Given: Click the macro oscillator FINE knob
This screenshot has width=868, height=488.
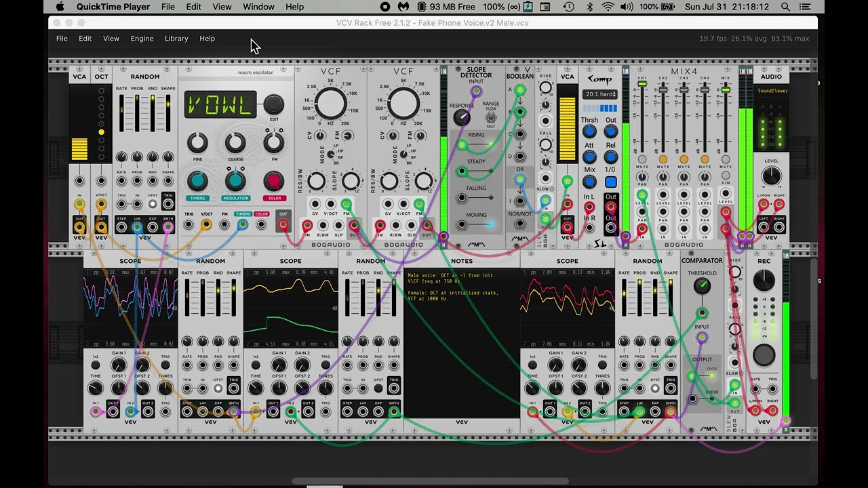Looking at the screenshot, I should point(197,143).
